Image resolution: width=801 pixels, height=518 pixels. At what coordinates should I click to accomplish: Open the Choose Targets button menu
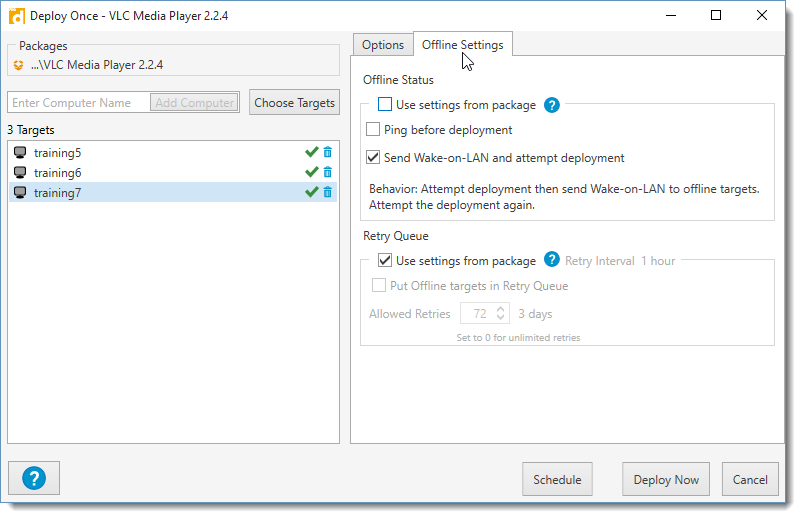pos(294,103)
